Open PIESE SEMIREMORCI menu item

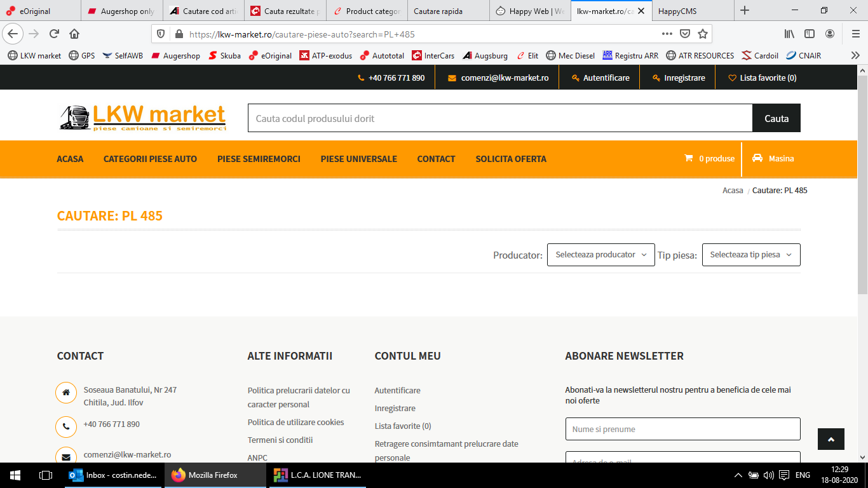tap(259, 159)
